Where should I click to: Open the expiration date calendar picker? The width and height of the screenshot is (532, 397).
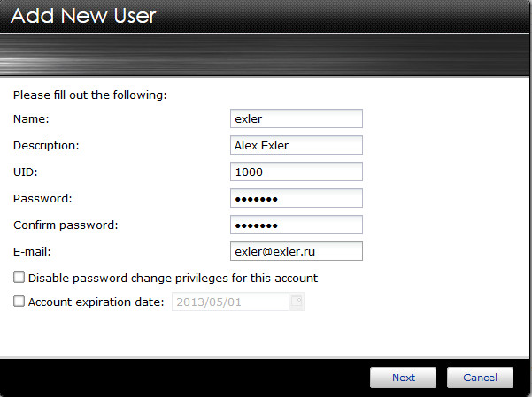297,302
